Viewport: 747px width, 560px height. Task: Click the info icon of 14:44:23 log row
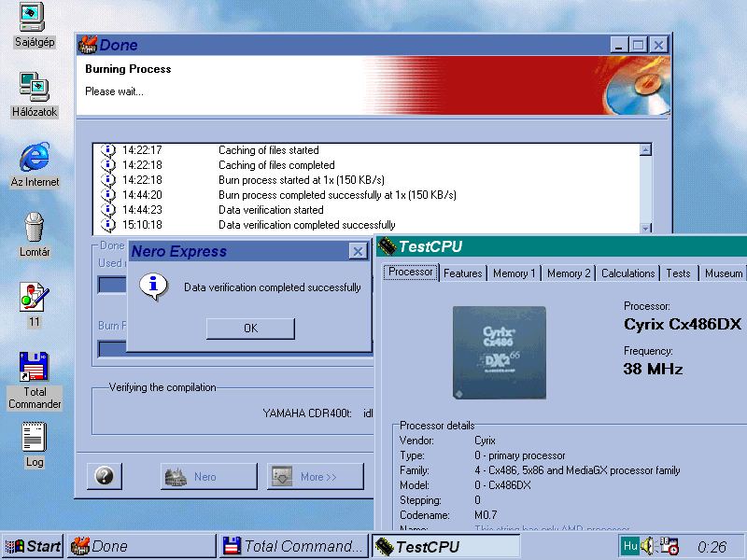click(108, 209)
